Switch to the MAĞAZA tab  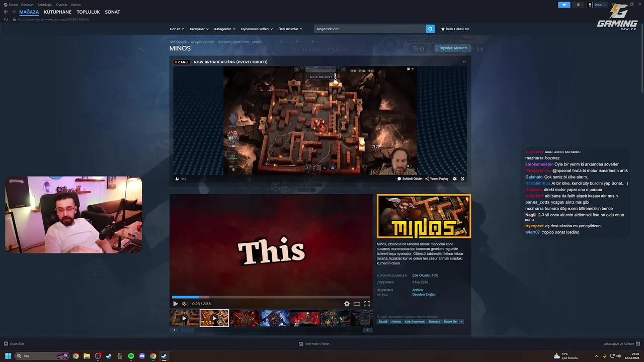(29, 12)
